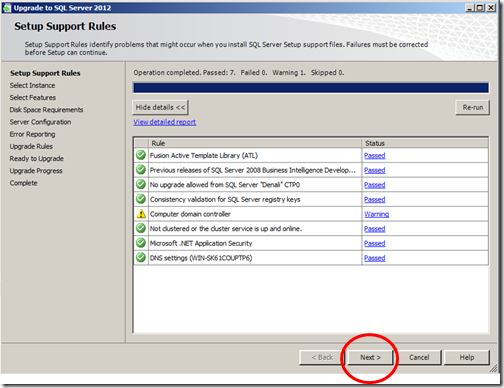Open Passed status for Fusion Active Template Library
504x388 pixels.
pyautogui.click(x=375, y=156)
